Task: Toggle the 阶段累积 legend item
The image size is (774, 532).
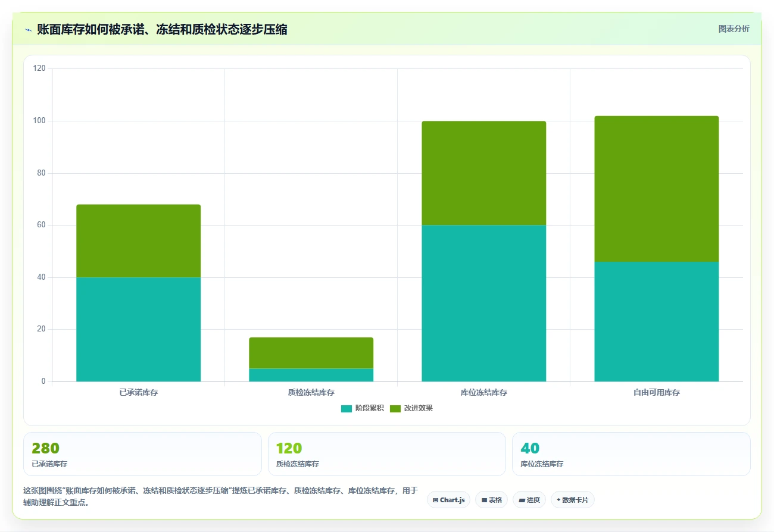Action: (x=362, y=408)
